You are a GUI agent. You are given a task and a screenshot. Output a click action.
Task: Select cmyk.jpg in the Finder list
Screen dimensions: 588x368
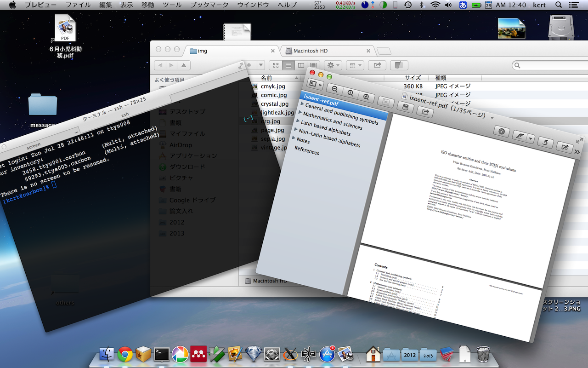click(273, 86)
